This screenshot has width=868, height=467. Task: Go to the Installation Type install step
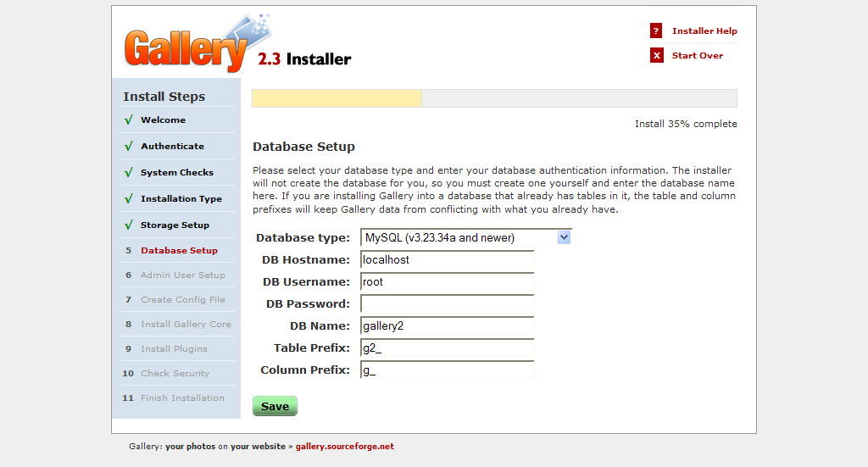[x=181, y=198]
